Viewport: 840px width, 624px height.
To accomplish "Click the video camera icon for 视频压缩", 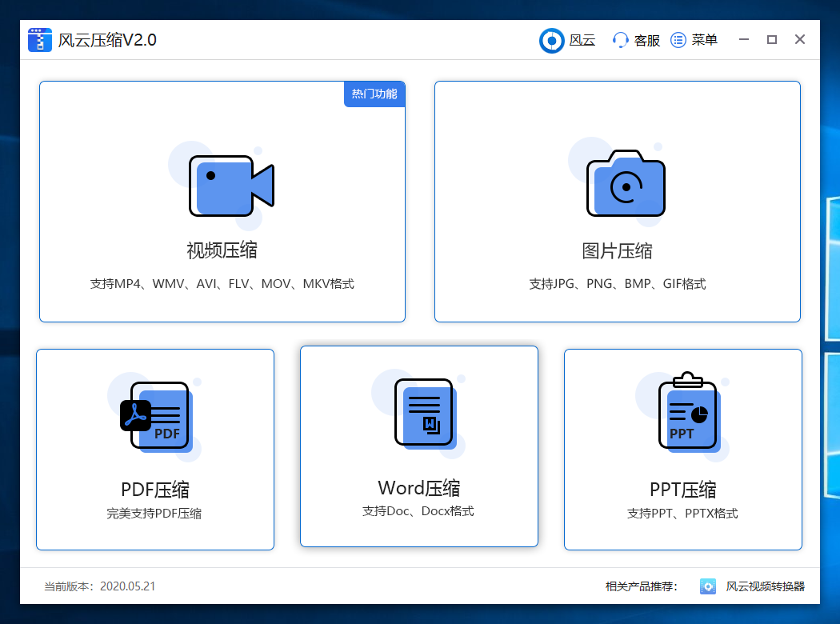I will click(231, 186).
